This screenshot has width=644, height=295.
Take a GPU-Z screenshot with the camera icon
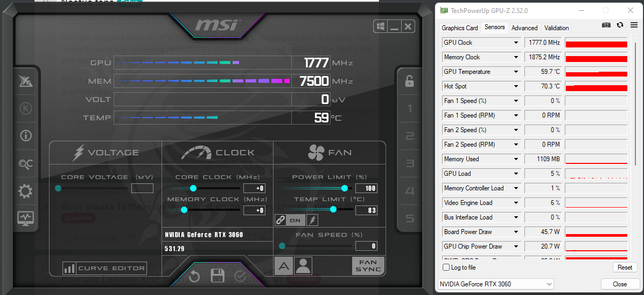click(606, 25)
